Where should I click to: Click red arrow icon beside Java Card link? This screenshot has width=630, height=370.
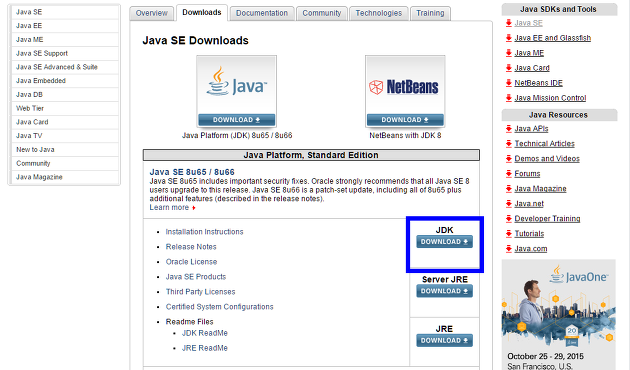(x=509, y=68)
